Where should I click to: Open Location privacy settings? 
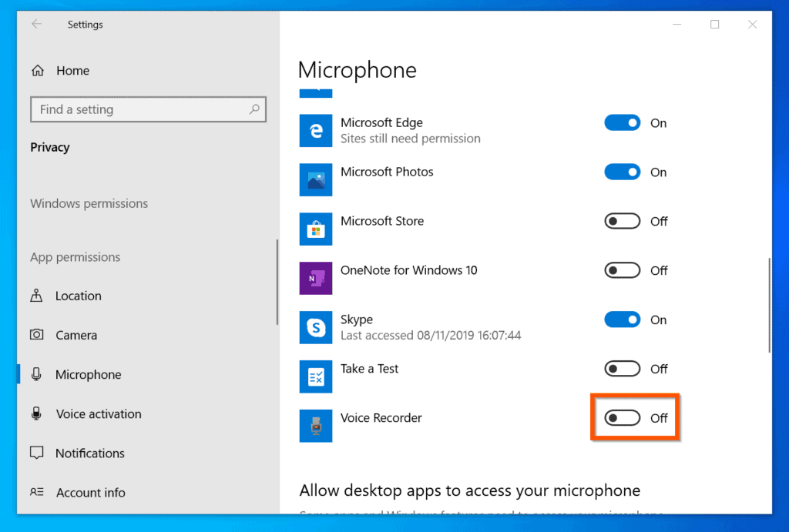coord(78,296)
